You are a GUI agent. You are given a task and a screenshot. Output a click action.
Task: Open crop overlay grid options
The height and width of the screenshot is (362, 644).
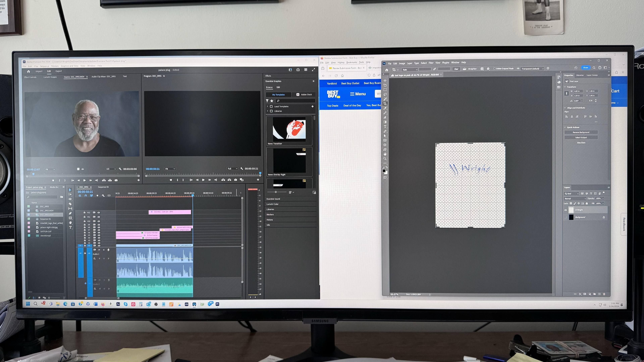(482, 69)
